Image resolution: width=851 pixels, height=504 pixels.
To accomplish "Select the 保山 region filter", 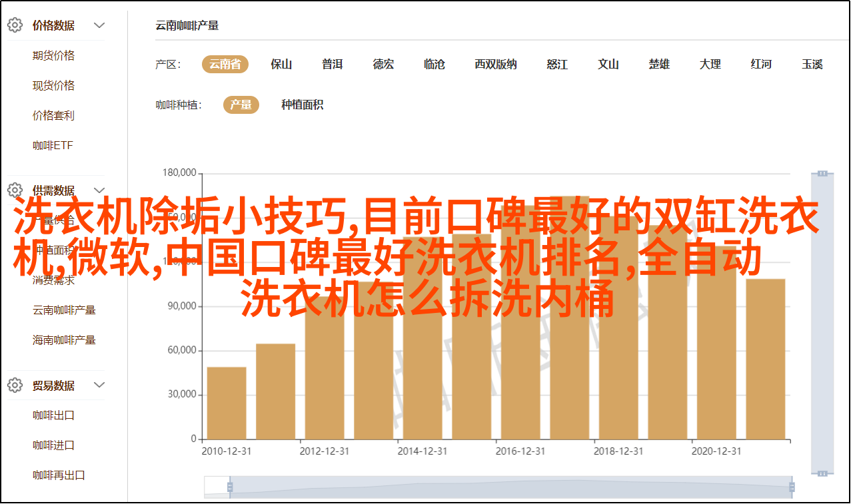I will click(281, 65).
